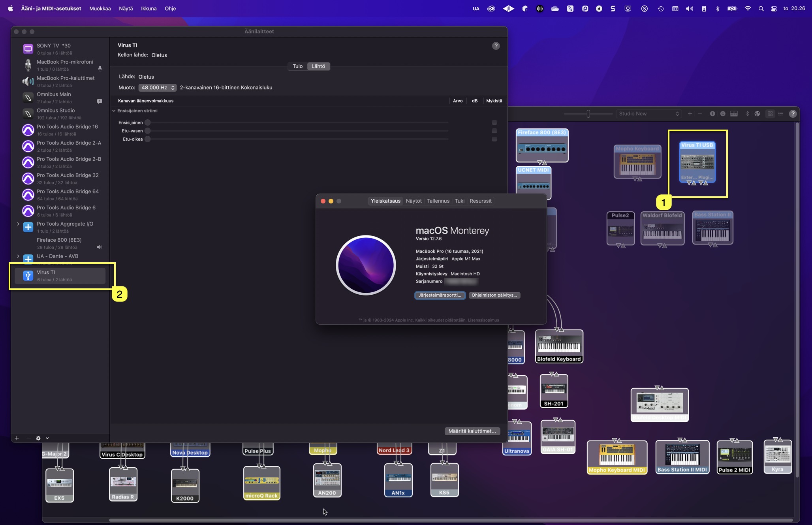Test MIDI setup with the keyboard icon

[x=734, y=113]
